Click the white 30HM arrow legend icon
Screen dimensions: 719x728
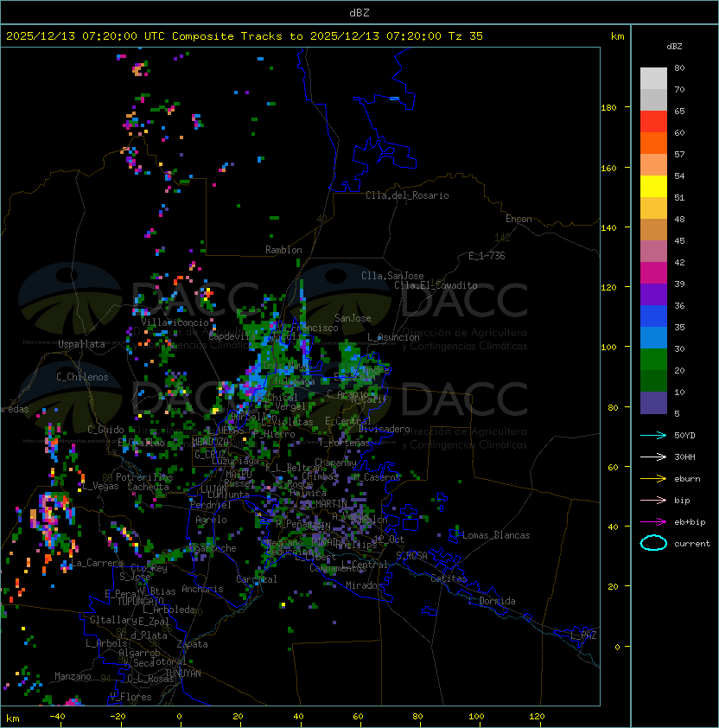653,457
